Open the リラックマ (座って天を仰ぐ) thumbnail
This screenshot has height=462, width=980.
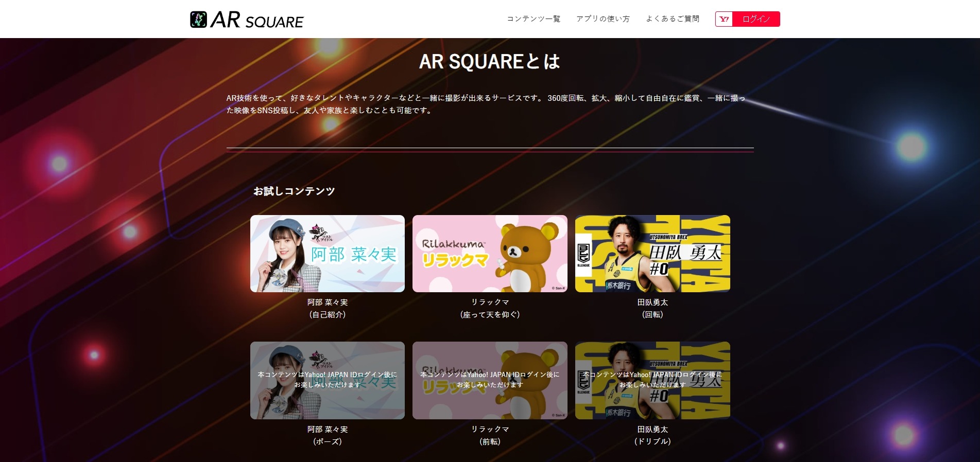[x=490, y=254]
